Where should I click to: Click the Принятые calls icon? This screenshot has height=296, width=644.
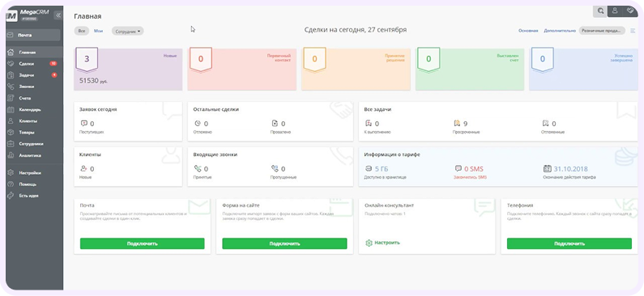198,168
